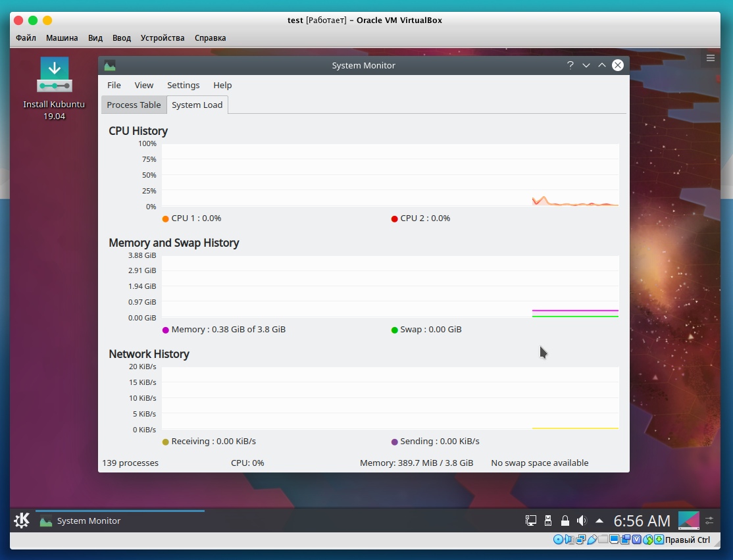Open the KDE application launcher
The image size is (733, 560).
point(22,521)
